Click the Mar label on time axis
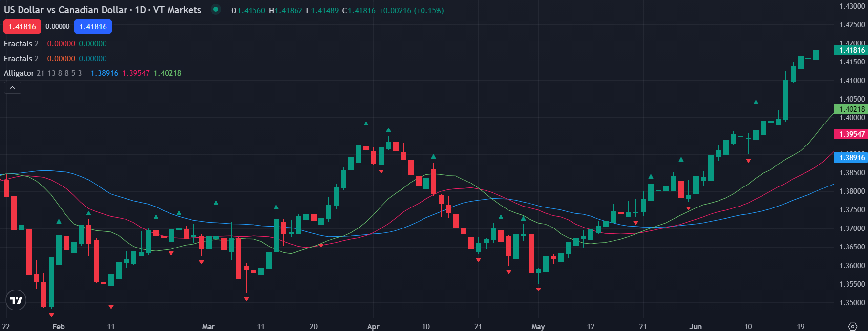Image resolution: width=868 pixels, height=331 pixels. click(208, 326)
